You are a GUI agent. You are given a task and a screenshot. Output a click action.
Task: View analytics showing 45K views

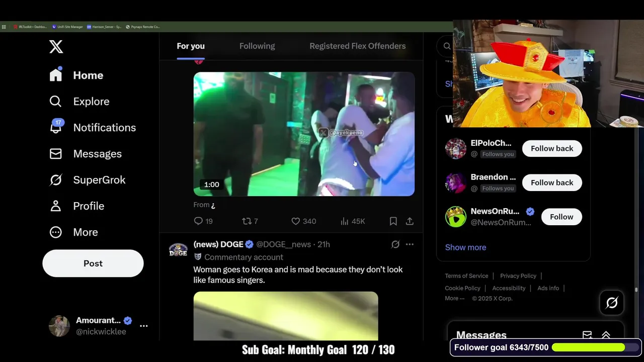click(x=353, y=221)
